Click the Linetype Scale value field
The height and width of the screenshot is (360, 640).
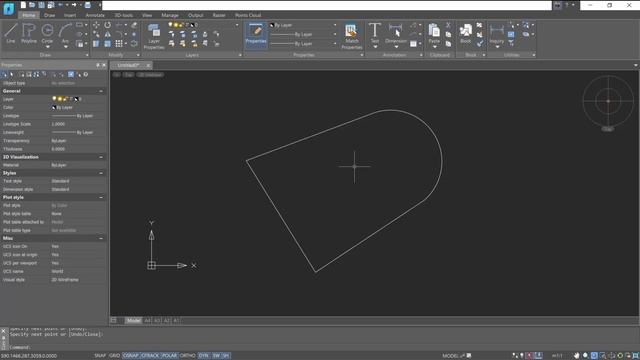[x=78, y=124]
